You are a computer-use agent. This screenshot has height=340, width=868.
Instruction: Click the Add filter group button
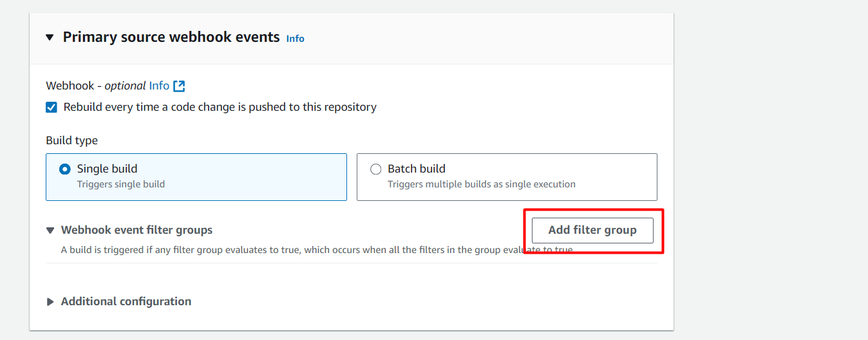click(592, 230)
